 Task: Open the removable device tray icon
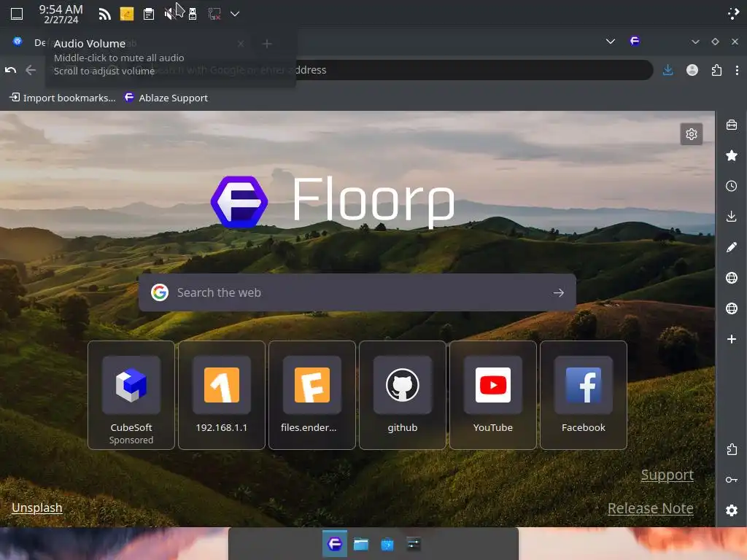193,14
